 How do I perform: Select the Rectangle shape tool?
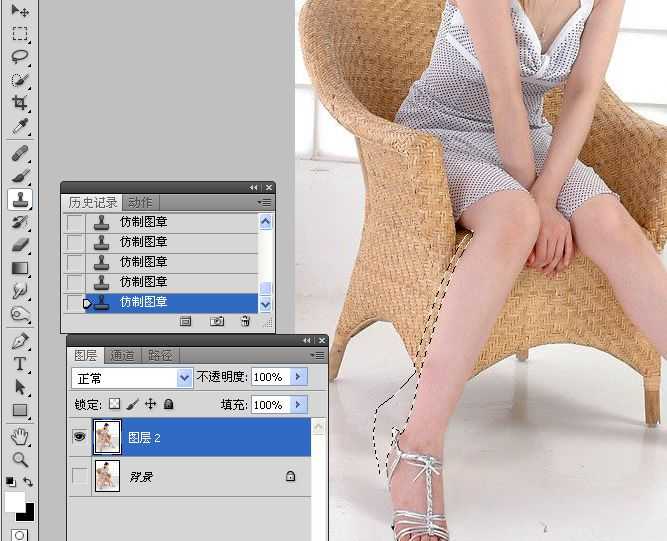(x=20, y=410)
